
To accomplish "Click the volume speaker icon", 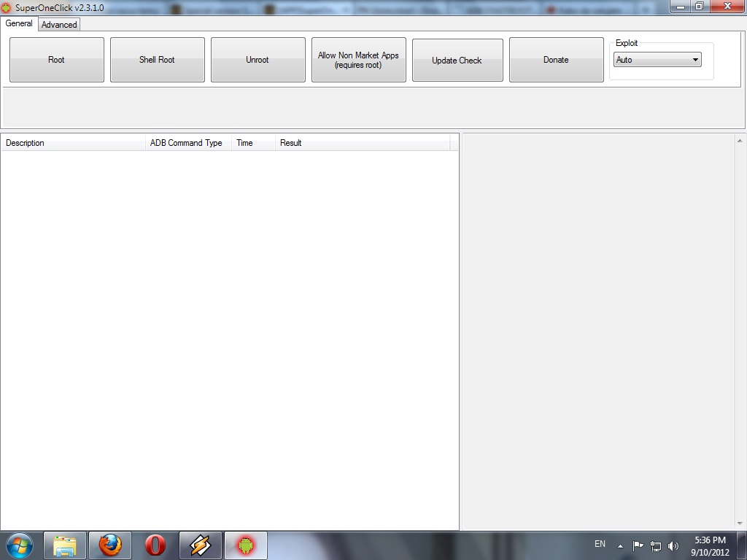I will click(x=673, y=546).
